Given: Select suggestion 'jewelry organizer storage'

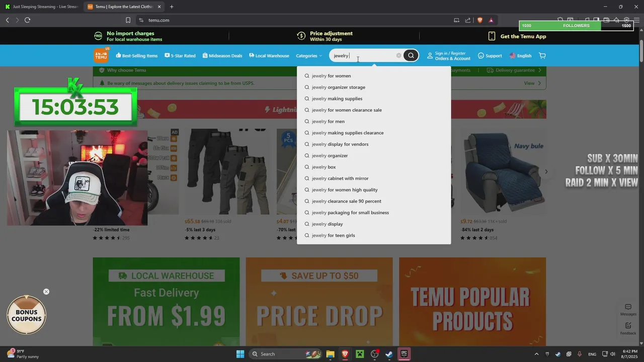Looking at the screenshot, I should (374, 87).
